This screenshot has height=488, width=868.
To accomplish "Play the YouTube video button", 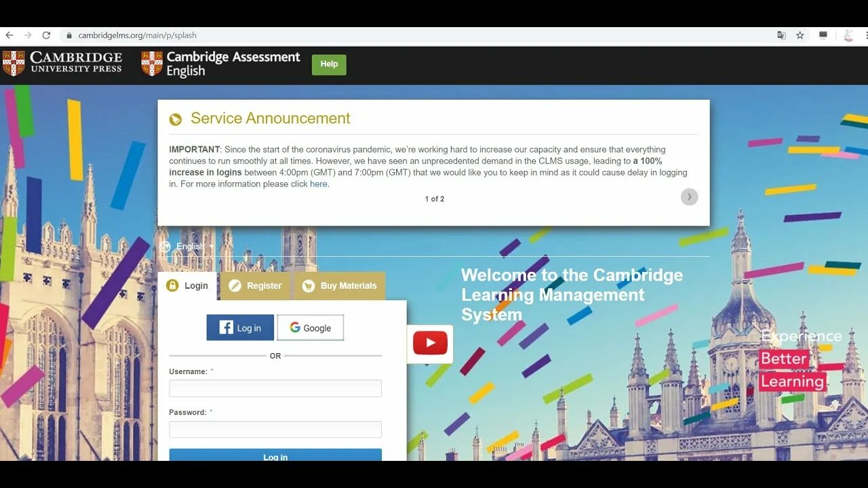I will click(x=430, y=343).
